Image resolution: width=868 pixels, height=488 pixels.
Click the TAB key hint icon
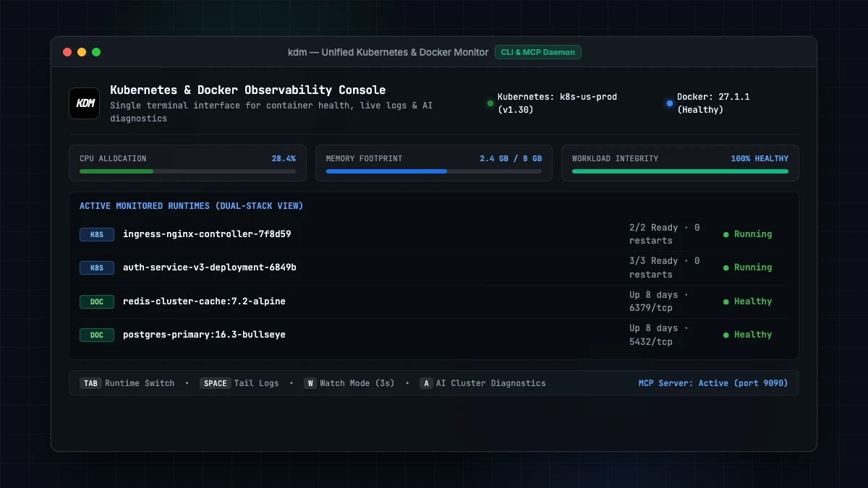90,383
